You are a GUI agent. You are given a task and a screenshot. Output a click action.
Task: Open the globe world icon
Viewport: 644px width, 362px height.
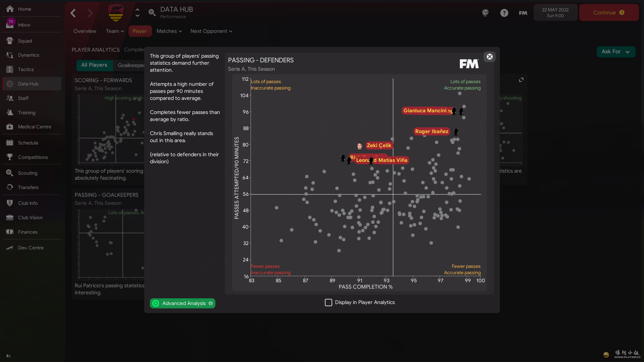click(x=485, y=13)
